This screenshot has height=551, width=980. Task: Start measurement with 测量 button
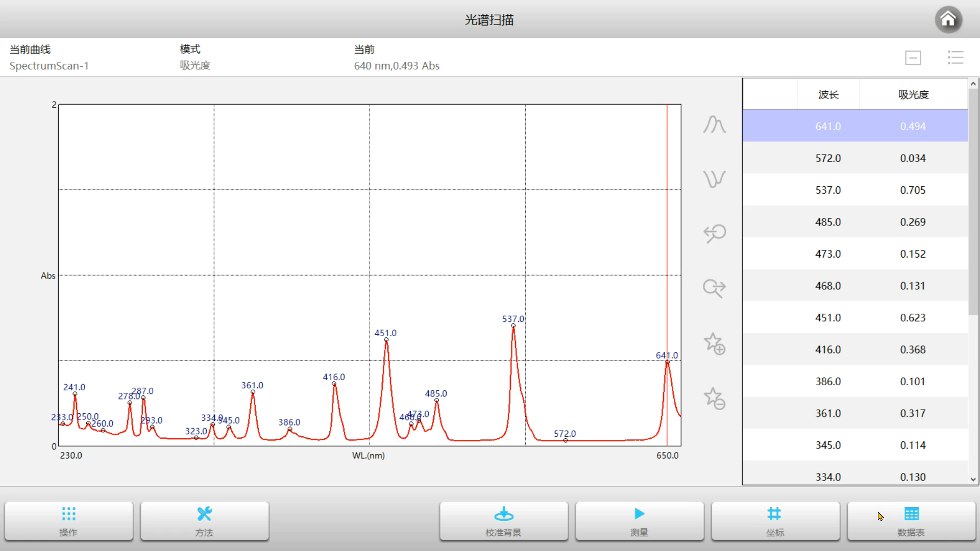click(x=640, y=521)
